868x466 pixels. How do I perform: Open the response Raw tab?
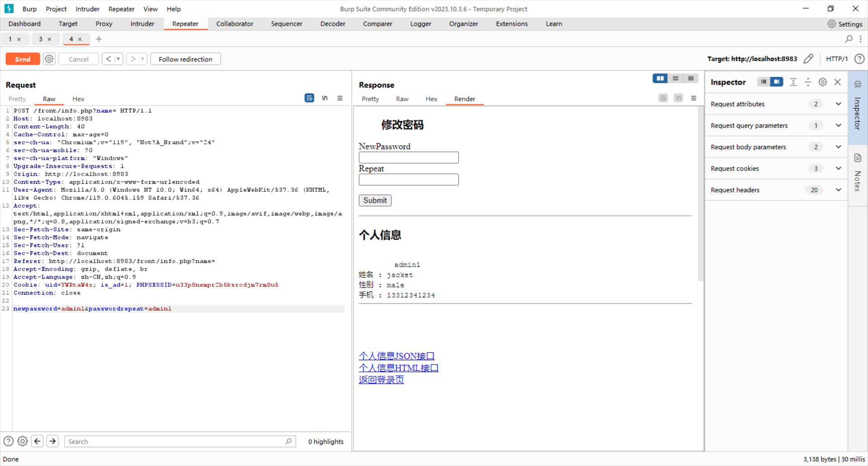(x=402, y=99)
